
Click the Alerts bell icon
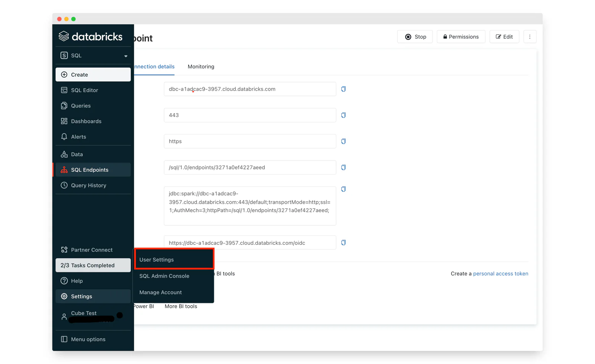coord(64,137)
